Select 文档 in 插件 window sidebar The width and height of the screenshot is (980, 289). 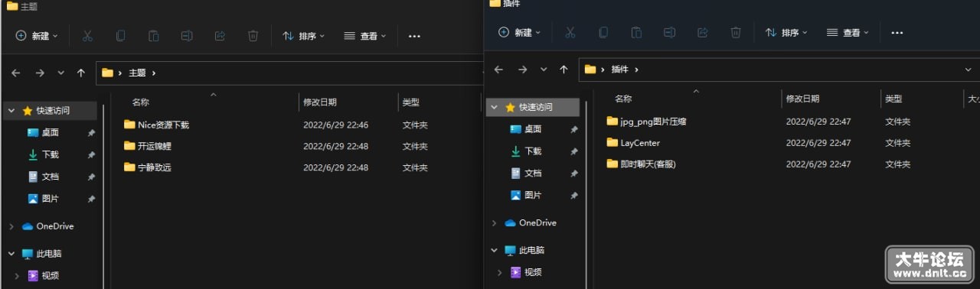(533, 174)
